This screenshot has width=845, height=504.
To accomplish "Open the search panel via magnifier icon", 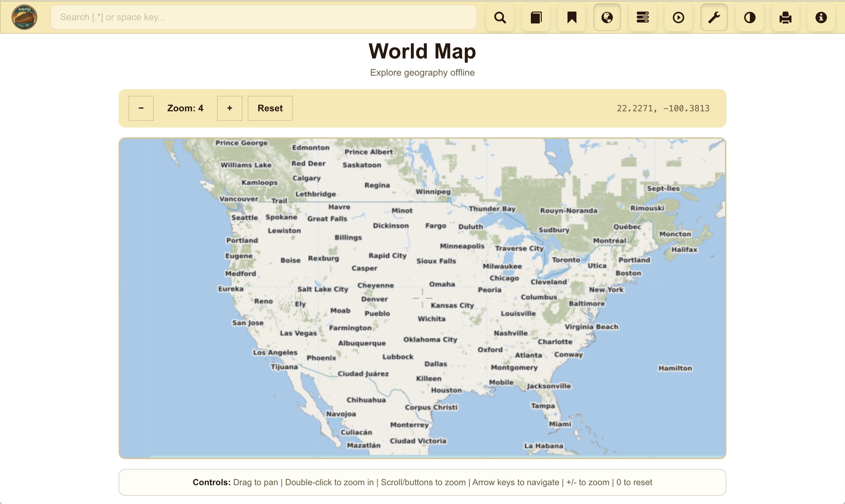I will (x=500, y=17).
